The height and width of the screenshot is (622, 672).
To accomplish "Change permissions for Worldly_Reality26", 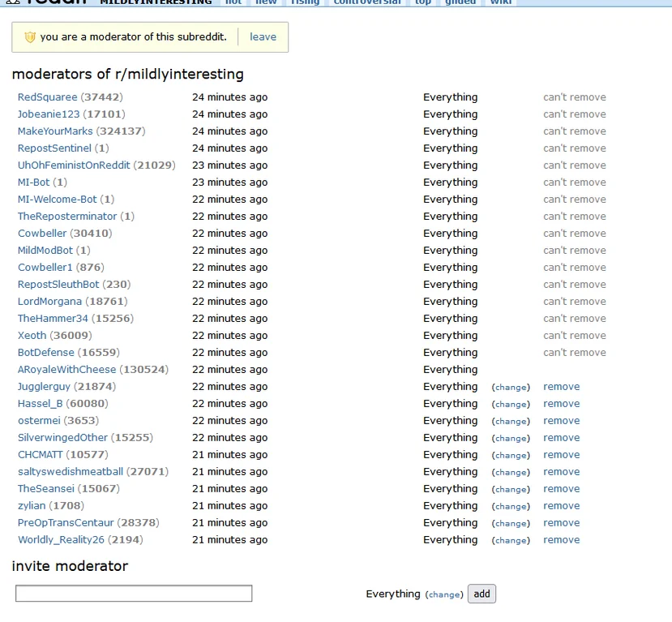I will (511, 541).
